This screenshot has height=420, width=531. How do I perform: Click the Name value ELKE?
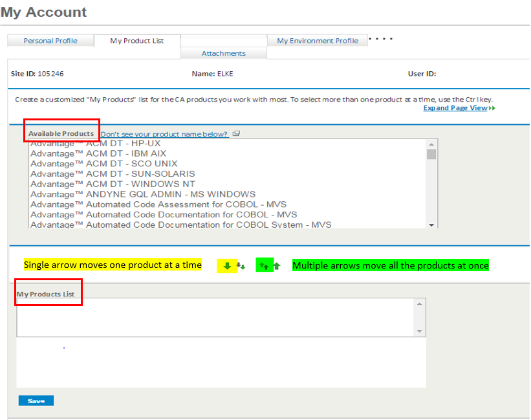pos(225,74)
